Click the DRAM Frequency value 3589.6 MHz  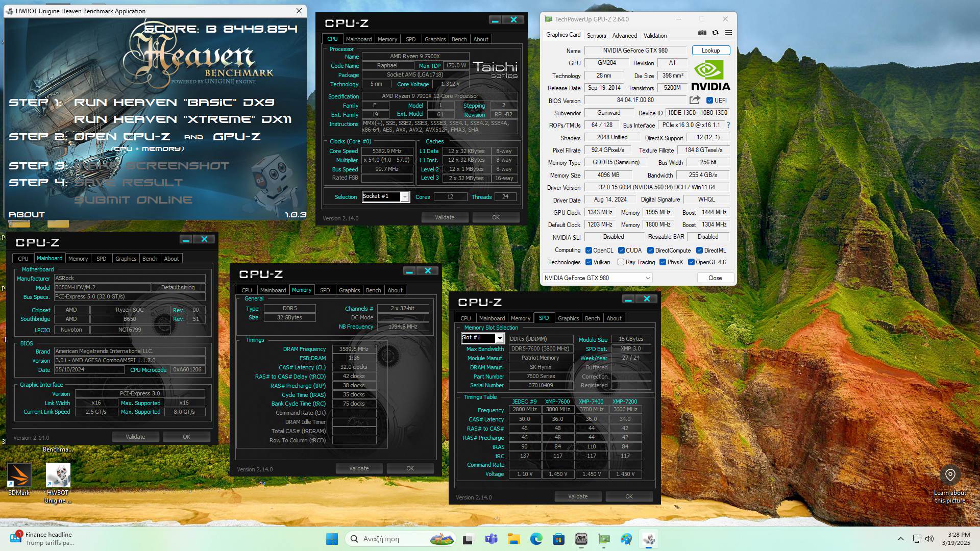354,349
